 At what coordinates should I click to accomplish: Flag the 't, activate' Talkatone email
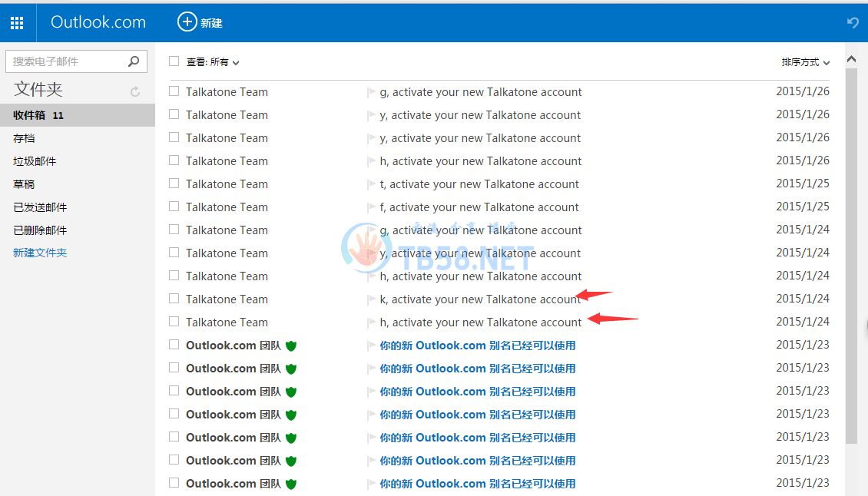[x=372, y=184]
